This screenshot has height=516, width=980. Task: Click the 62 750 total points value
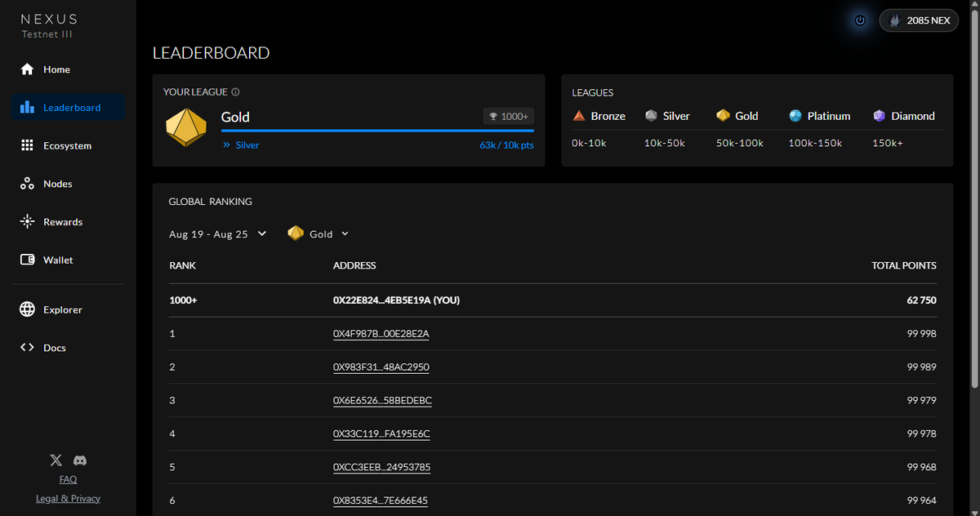coord(921,300)
